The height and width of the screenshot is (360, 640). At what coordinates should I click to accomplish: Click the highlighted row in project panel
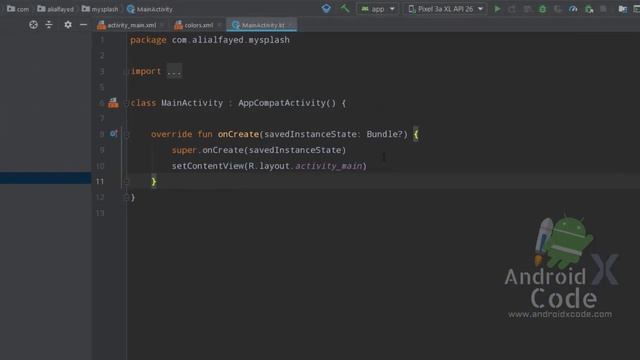tap(45, 178)
